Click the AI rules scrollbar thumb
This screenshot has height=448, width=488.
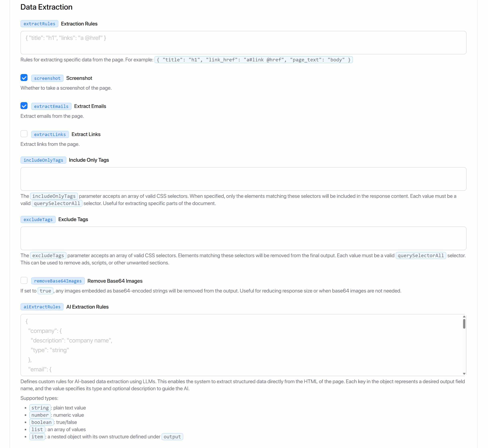pos(464,324)
